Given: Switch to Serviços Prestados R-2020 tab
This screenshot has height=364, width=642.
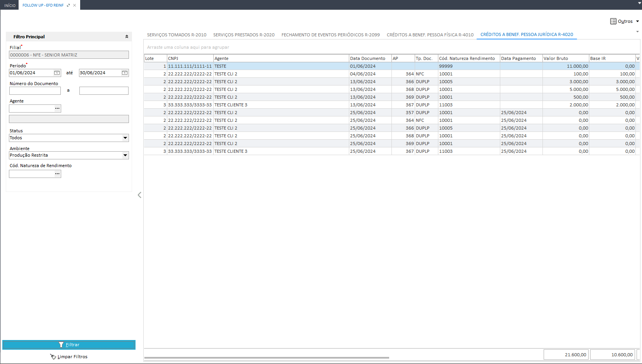Looking at the screenshot, I should pos(244,35).
